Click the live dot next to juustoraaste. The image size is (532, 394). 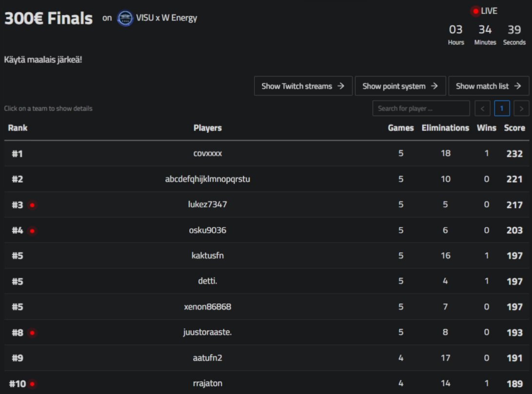click(32, 333)
